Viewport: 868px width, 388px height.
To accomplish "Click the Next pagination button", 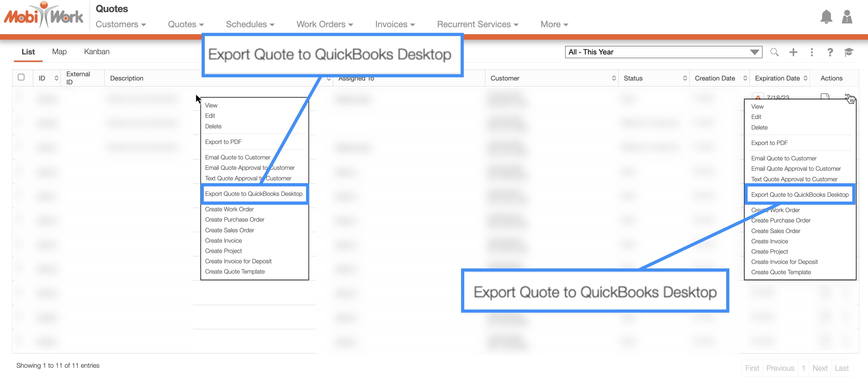I will pos(820,368).
